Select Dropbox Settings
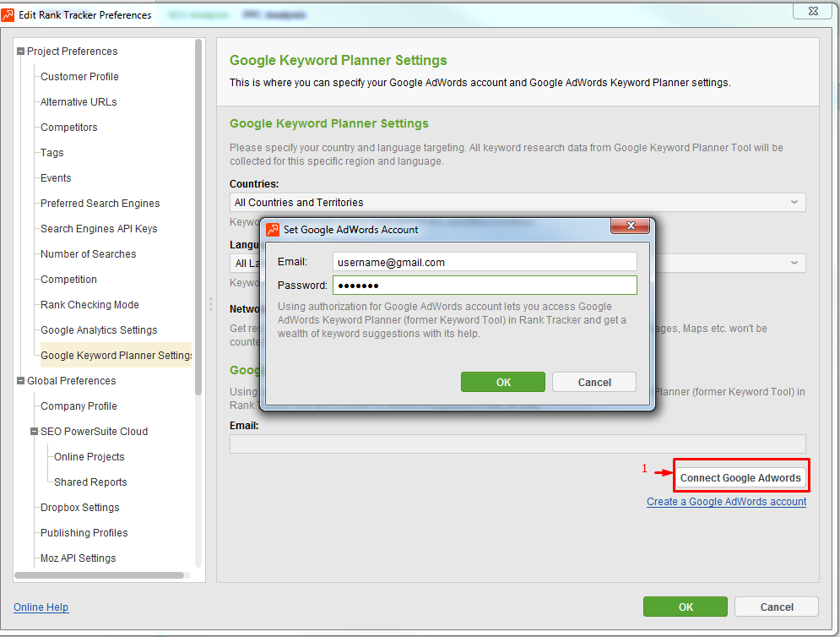This screenshot has height=637, width=840. tap(80, 508)
